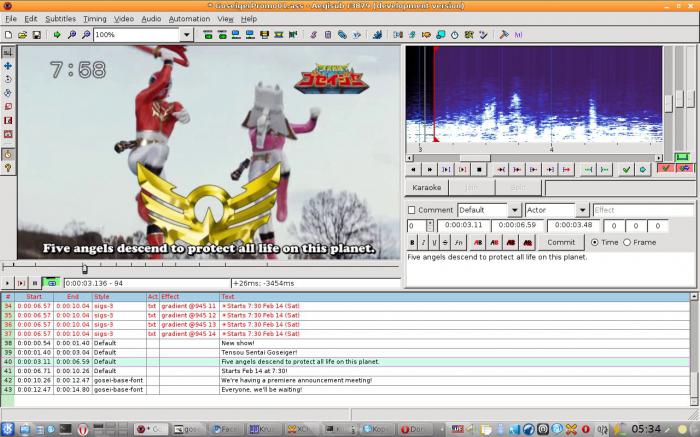This screenshot has width=700, height=437.
Task: Toggle red auto-commit checkmark button
Action: [666, 168]
